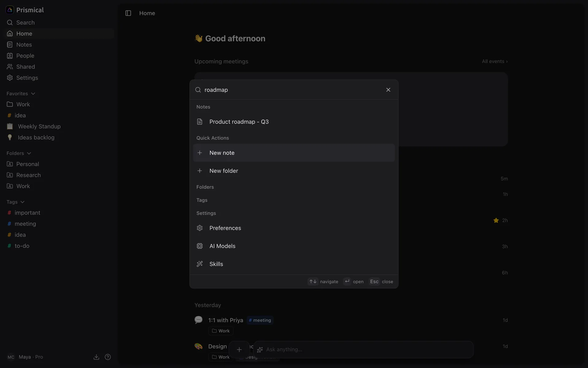Click the Prismical logo icon
588x368 pixels.
pyautogui.click(x=10, y=10)
